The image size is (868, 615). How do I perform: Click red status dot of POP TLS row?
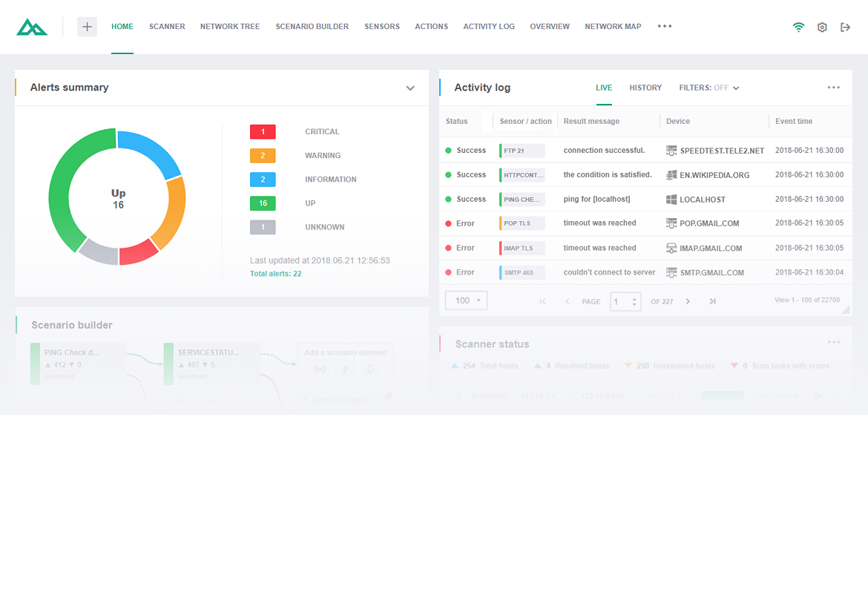pos(448,223)
